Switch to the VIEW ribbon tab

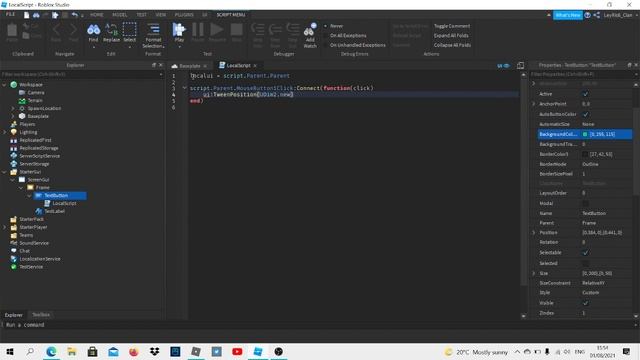tap(160, 15)
